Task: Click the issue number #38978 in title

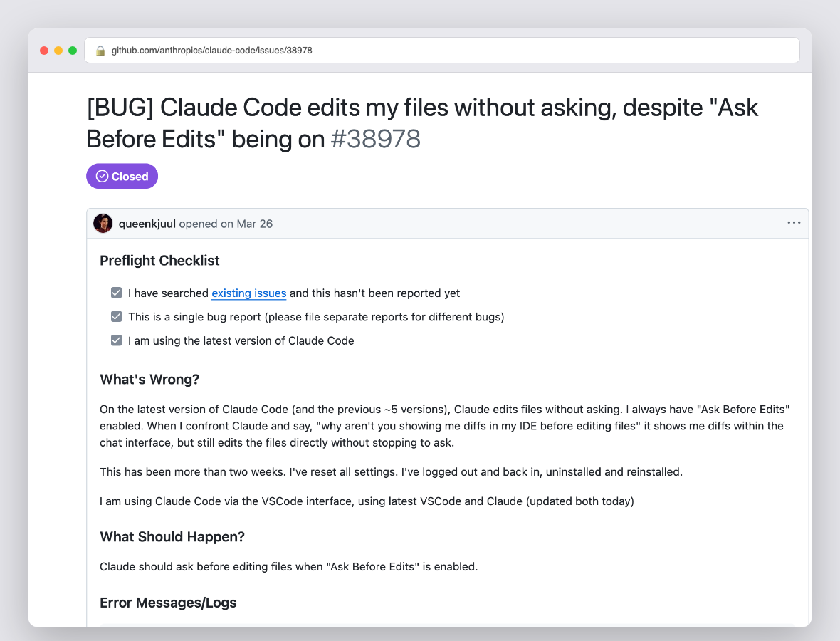Action: click(x=376, y=140)
